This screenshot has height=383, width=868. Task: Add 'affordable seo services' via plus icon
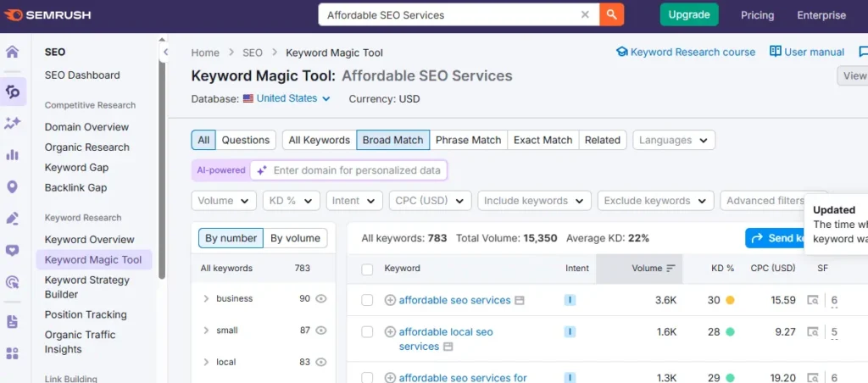tap(390, 300)
